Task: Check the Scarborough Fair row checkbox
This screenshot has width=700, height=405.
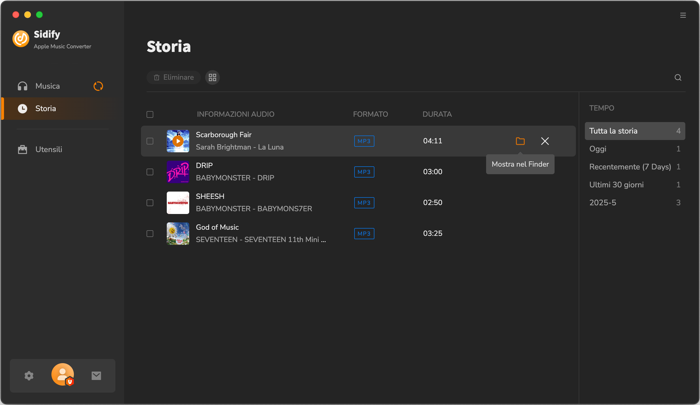Action: tap(150, 141)
